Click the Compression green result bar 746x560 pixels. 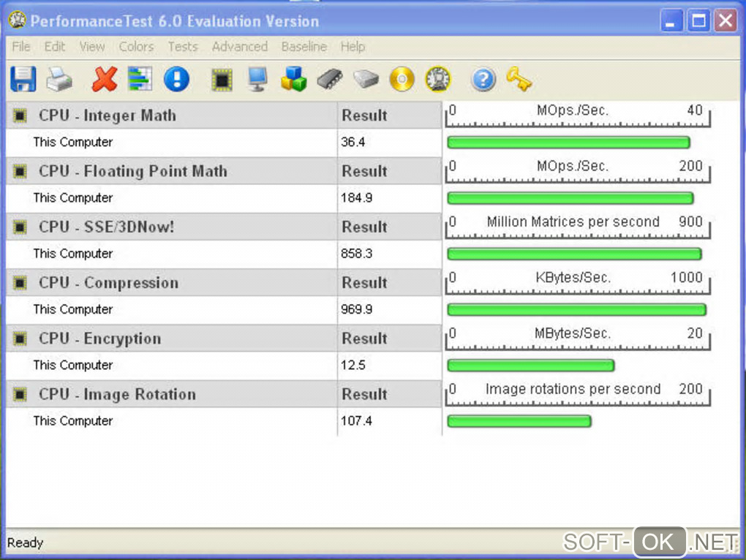point(576,310)
